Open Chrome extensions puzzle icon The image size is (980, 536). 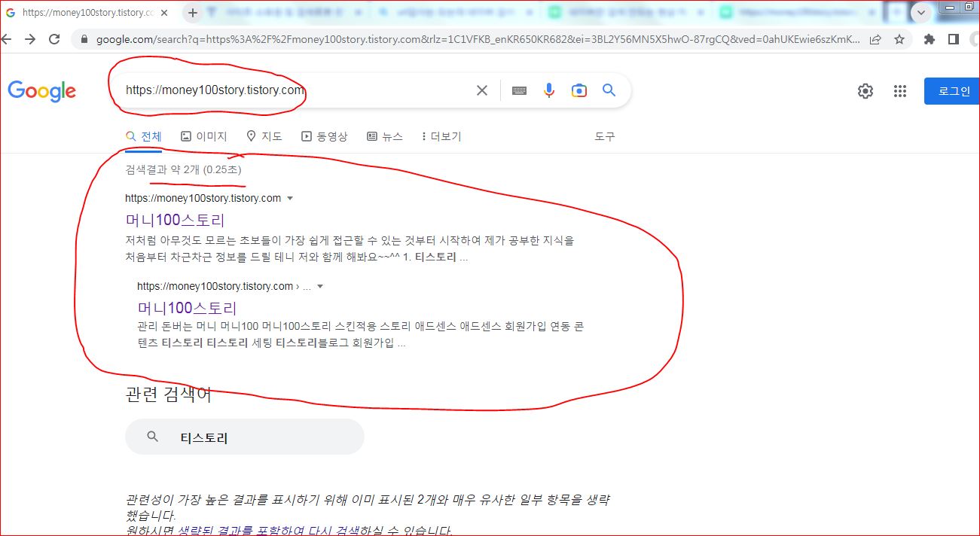(930, 39)
